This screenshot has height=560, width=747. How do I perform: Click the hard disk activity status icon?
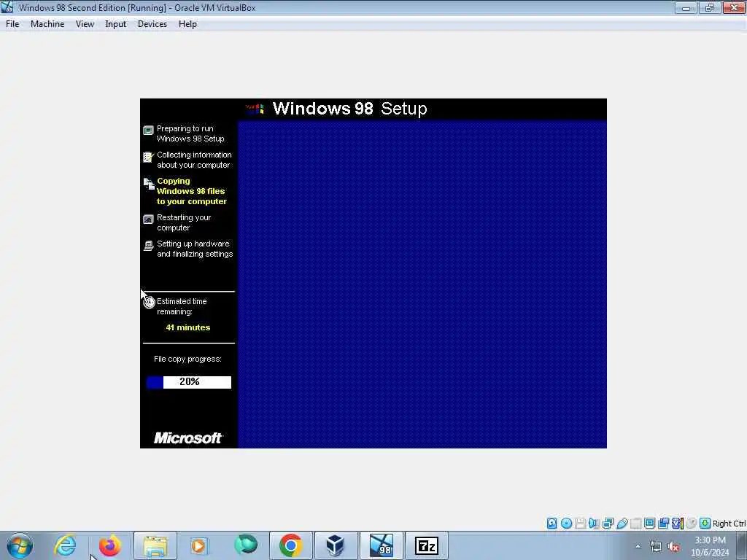point(551,524)
